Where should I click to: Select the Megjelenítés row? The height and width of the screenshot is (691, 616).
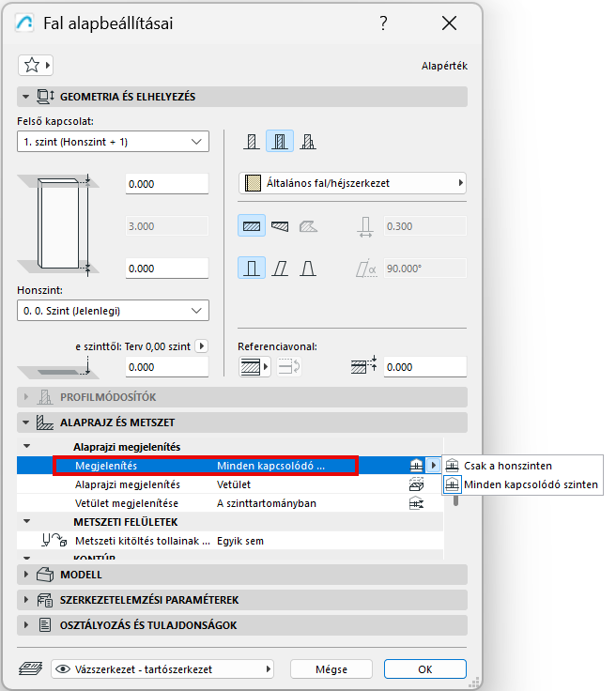(x=230, y=466)
